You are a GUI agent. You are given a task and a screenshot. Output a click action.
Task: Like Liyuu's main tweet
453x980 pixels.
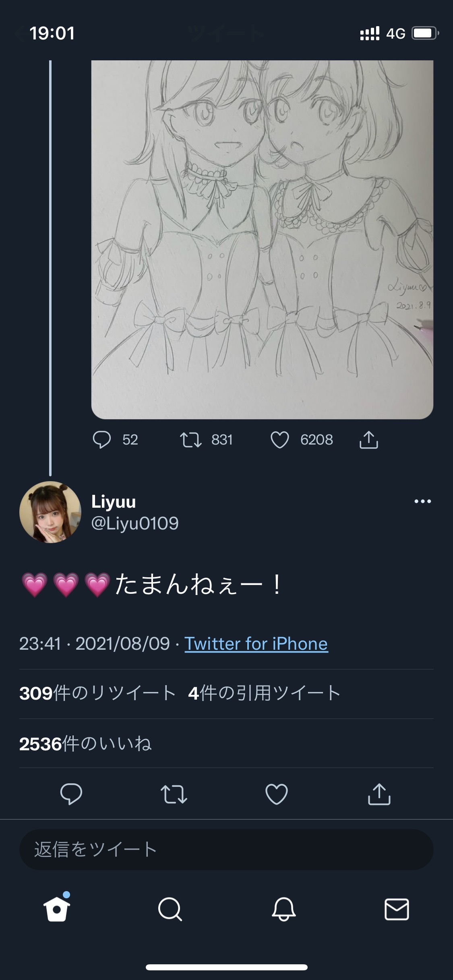[x=277, y=794]
